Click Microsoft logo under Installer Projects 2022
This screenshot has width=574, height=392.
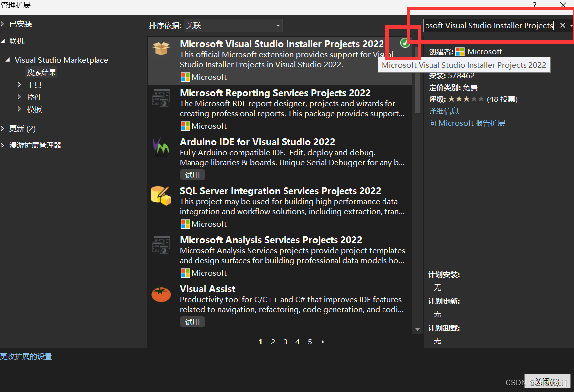[x=185, y=77]
